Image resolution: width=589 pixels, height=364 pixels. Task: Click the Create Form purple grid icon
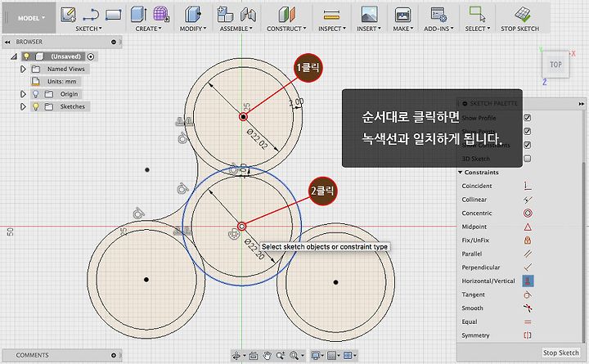161,14
